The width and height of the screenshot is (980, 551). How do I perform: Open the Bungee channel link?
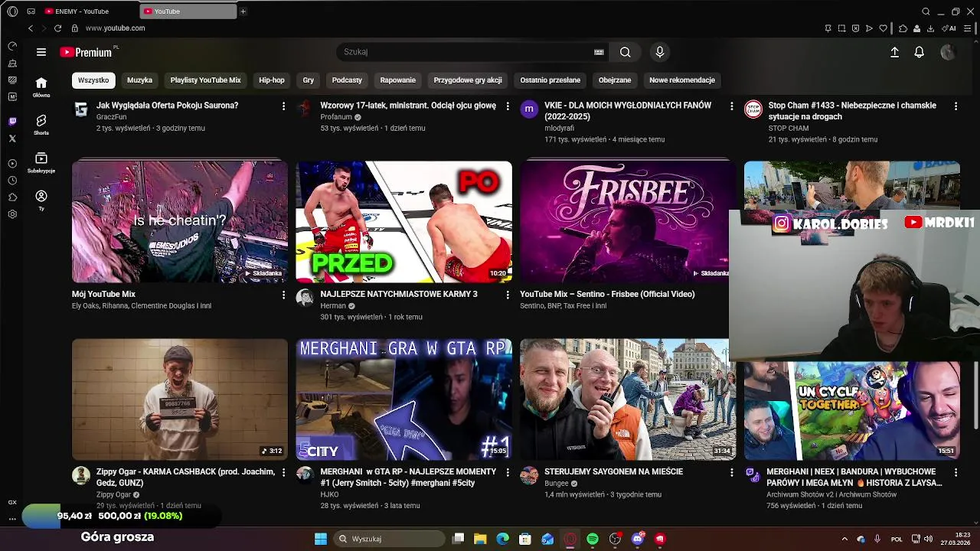[557, 484]
